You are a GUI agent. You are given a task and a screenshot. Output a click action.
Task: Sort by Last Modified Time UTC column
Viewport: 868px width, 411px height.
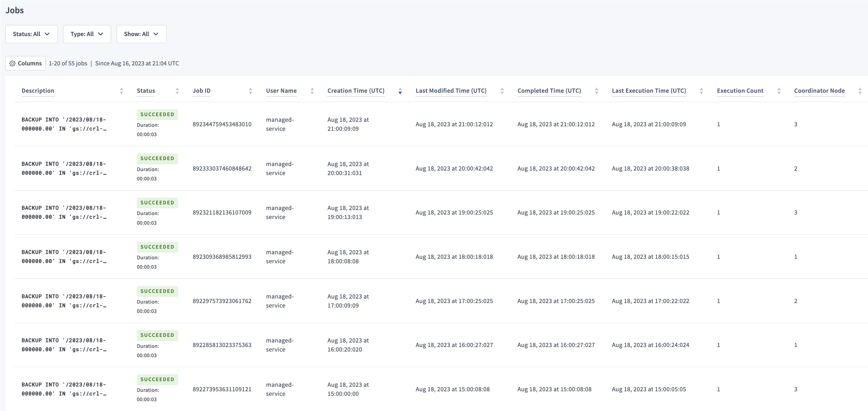point(503,90)
